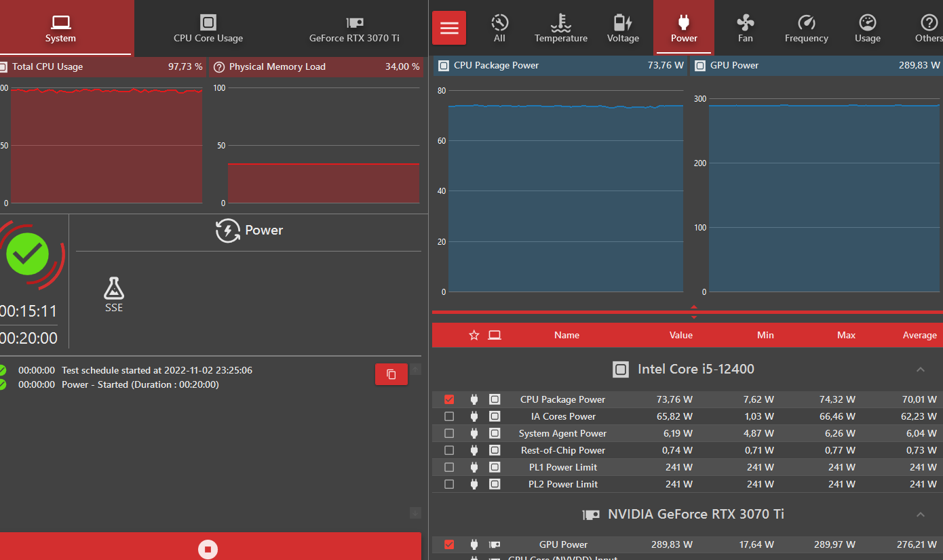Switch to the Usage tab
Viewport: 943px width, 560px height.
coord(868,28)
